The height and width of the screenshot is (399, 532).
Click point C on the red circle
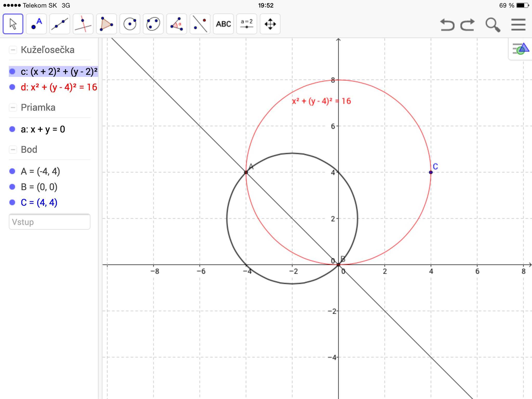(x=431, y=172)
